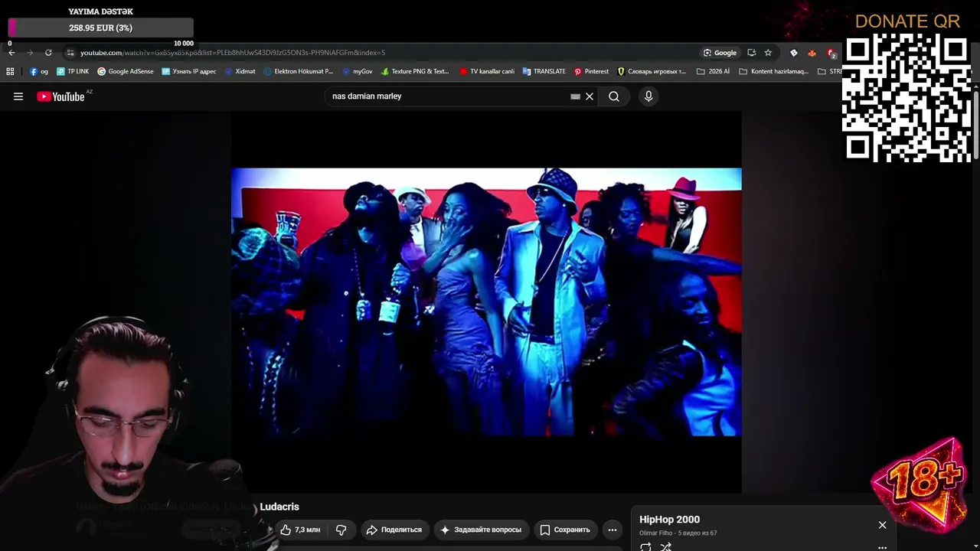Dislike the video
This screenshot has height=551, width=980.
[341, 530]
